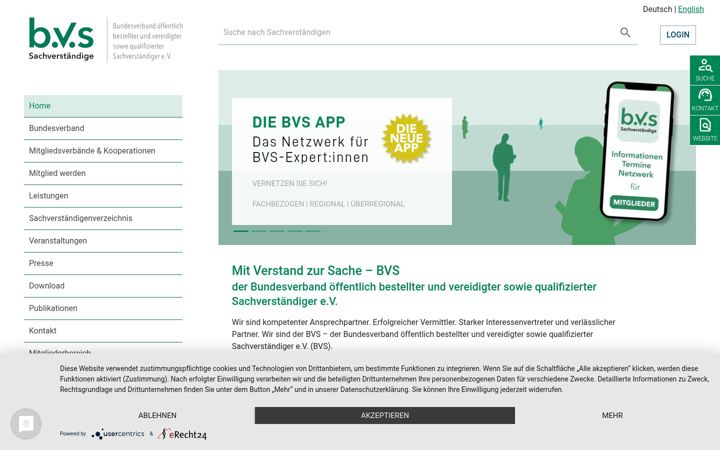
Task: Open the WEBSITE side panel icon
Action: [705, 130]
